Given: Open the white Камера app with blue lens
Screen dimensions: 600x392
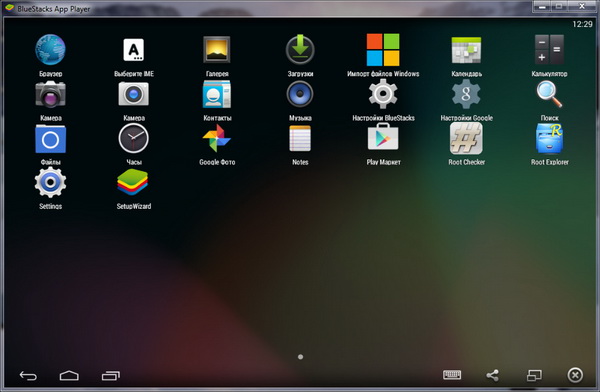Looking at the screenshot, I should coord(134,94).
